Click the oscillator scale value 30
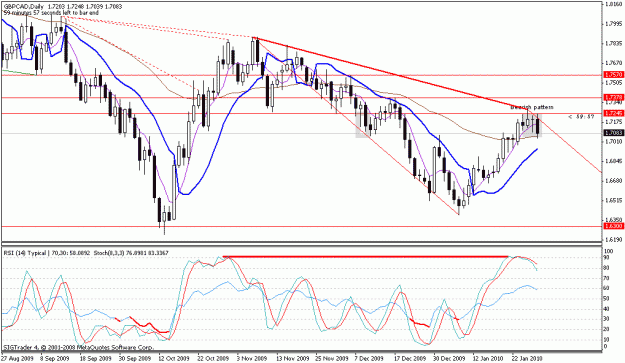 coord(607,319)
